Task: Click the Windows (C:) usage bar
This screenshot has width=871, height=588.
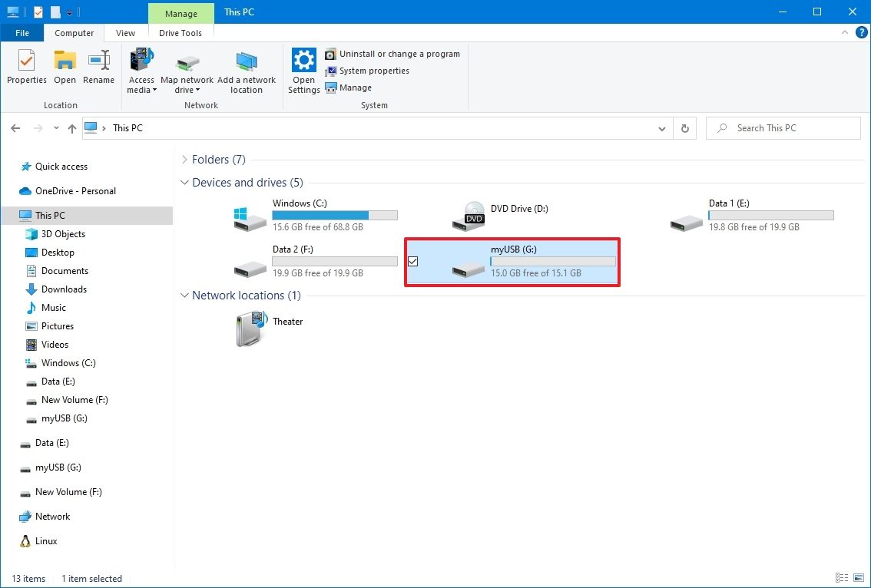Action: [335, 215]
